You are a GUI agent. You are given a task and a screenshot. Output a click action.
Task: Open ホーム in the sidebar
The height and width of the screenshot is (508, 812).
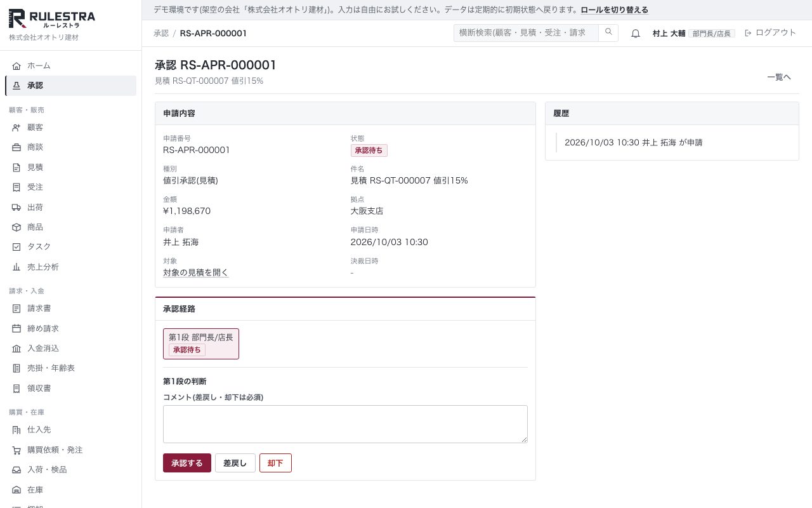pyautogui.click(x=70, y=66)
